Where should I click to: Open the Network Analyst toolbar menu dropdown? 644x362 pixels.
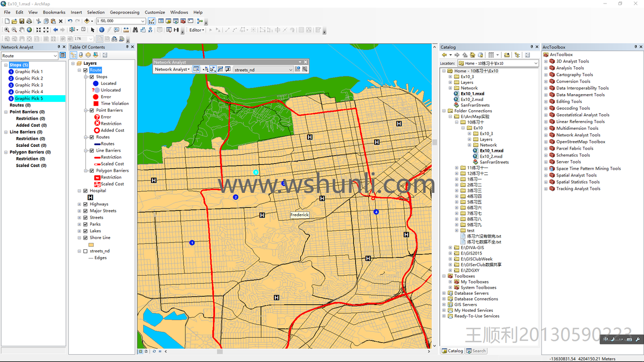pyautogui.click(x=172, y=69)
